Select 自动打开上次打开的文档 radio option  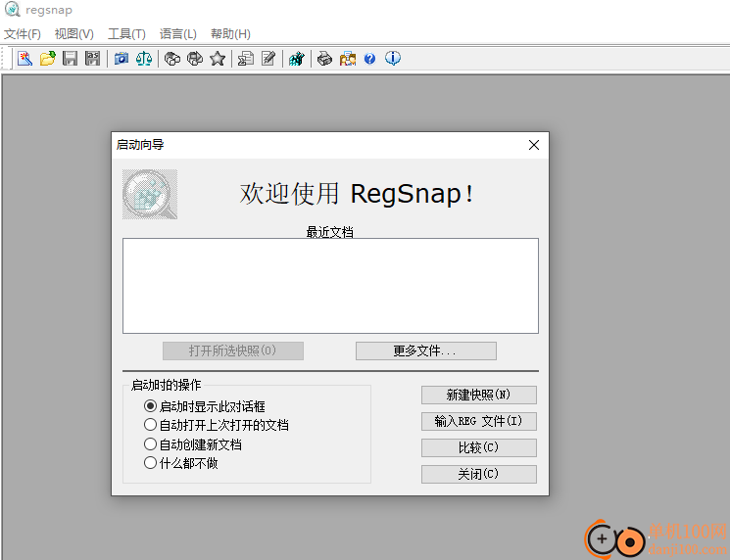click(x=216, y=425)
